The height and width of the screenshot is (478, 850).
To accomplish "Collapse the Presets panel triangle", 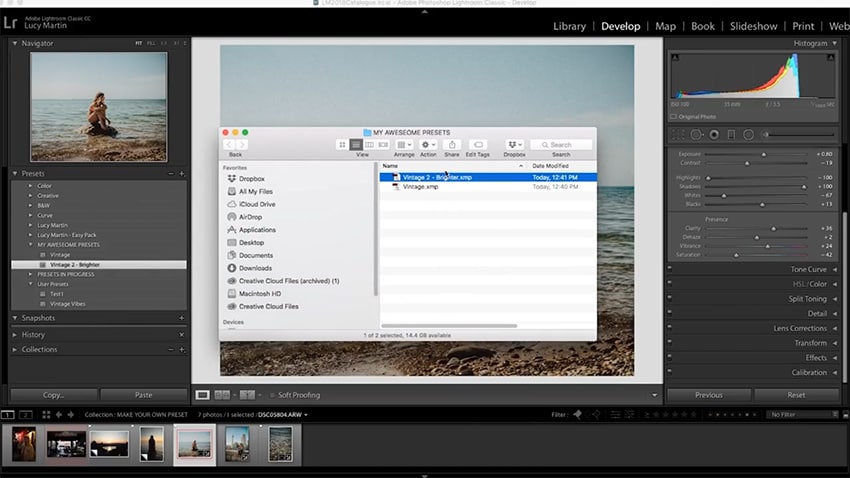I will [x=15, y=173].
